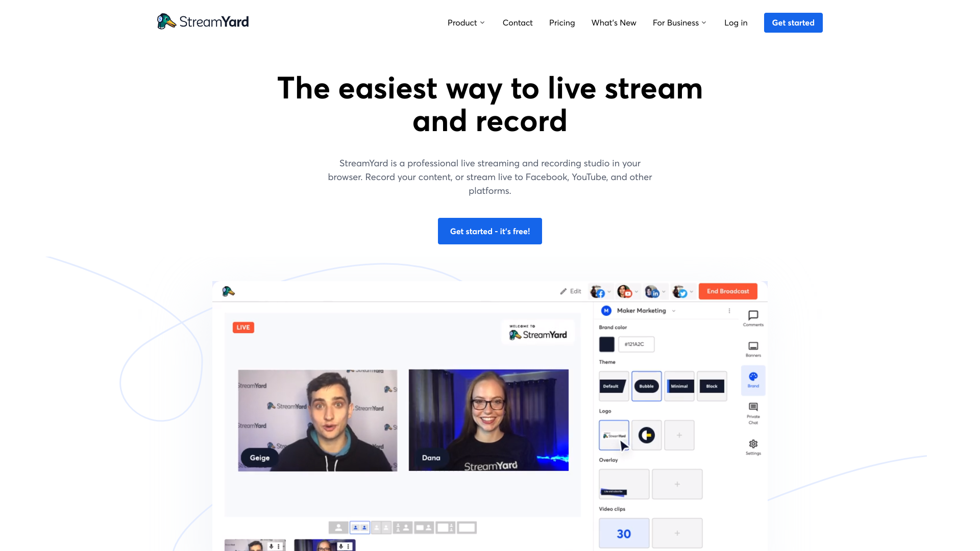980x551 pixels.
Task: Open the What's New page
Action: (x=613, y=22)
